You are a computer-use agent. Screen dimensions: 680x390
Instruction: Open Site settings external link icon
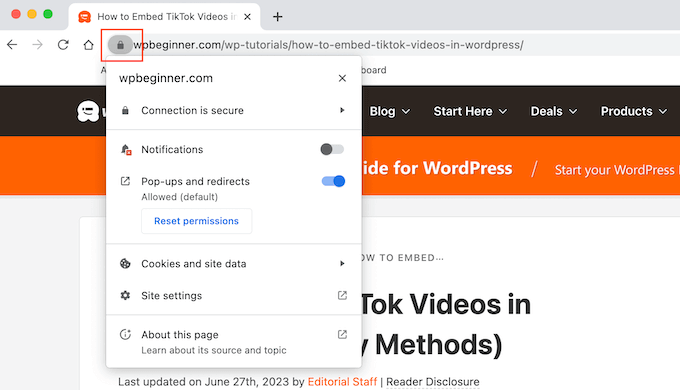tap(342, 295)
